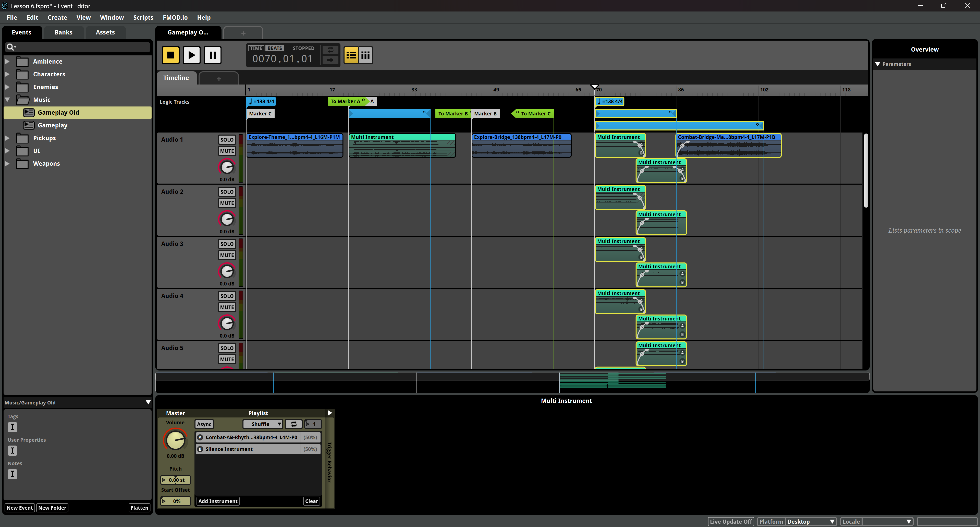Edit Tags text field icon
Screen dimensions: 980x527
point(13,427)
